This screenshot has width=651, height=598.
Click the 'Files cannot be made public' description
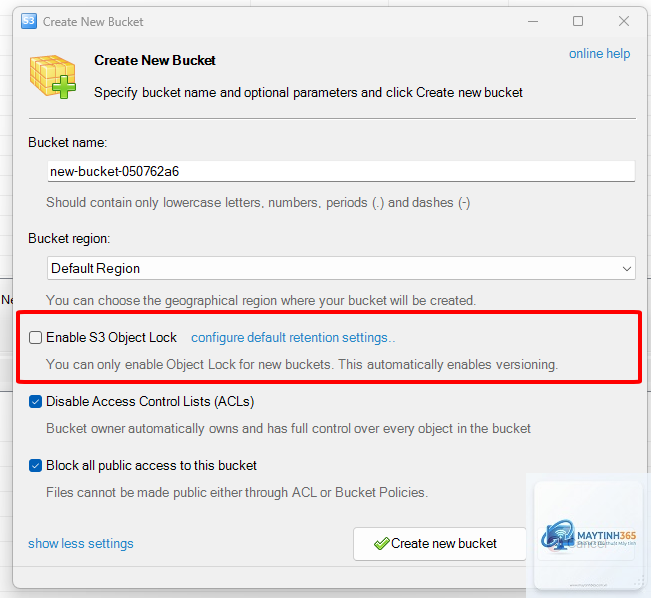pos(237,493)
